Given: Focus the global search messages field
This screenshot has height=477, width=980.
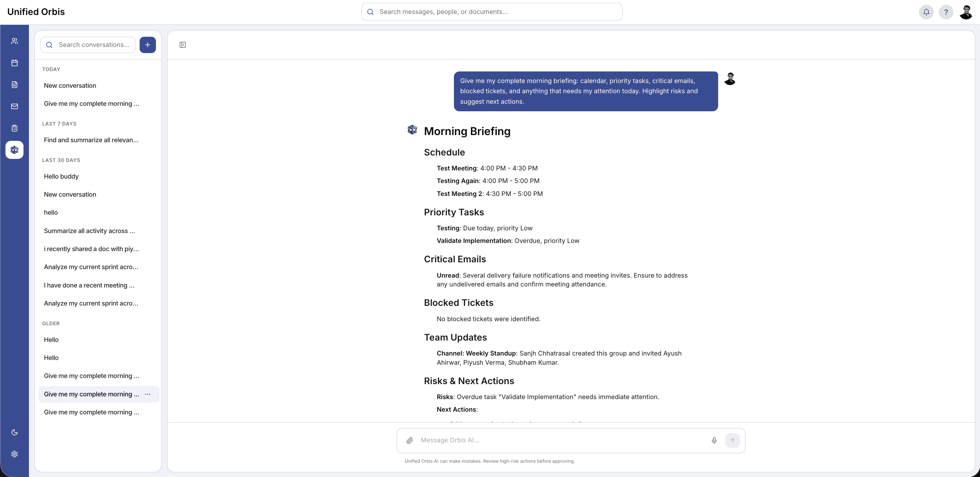Looking at the screenshot, I should 491,12.
